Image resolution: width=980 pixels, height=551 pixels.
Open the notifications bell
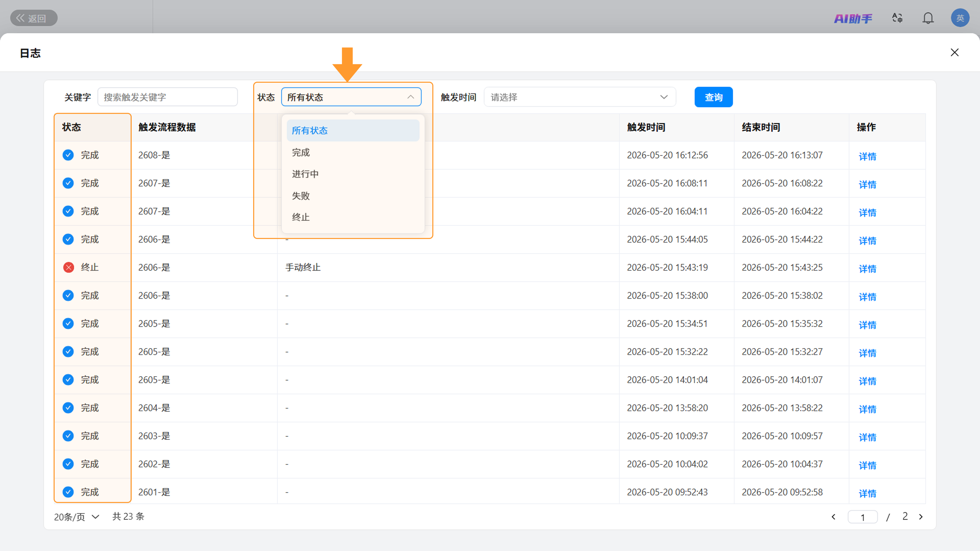coord(928,18)
